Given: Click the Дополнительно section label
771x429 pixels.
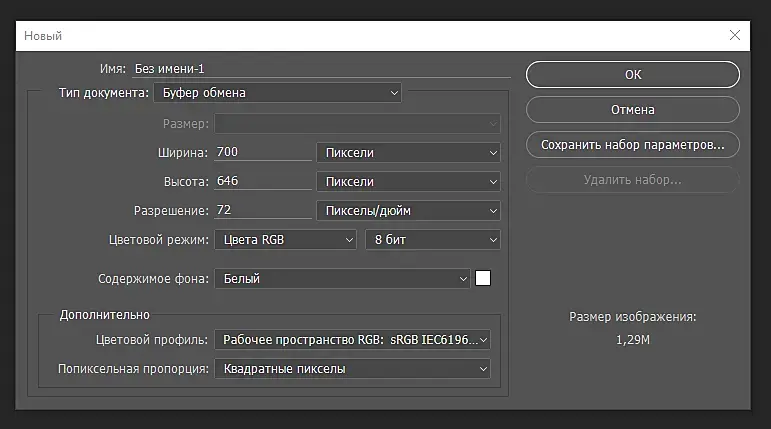Looking at the screenshot, I should click(105, 314).
